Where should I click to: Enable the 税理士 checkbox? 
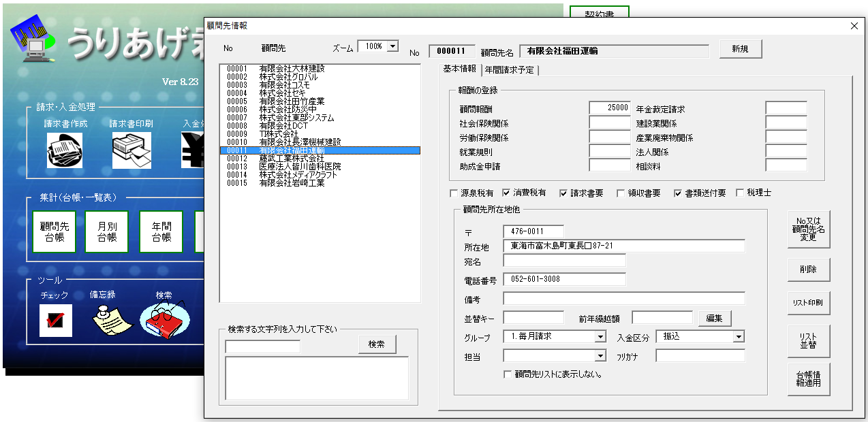coord(741,193)
